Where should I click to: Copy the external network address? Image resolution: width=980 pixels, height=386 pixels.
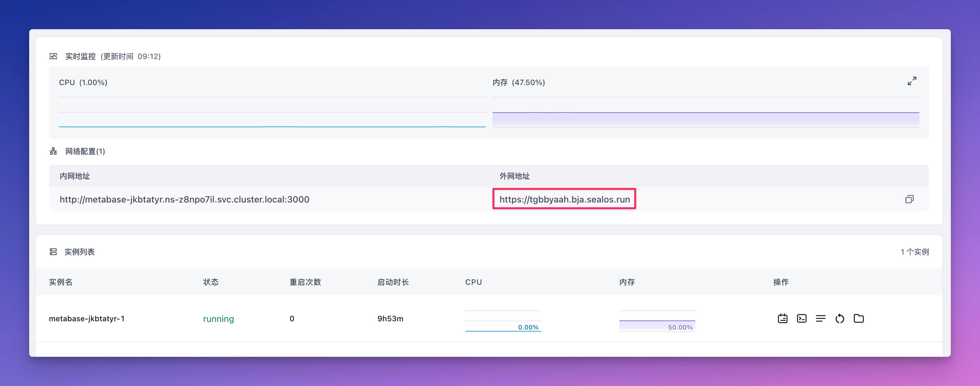910,199
